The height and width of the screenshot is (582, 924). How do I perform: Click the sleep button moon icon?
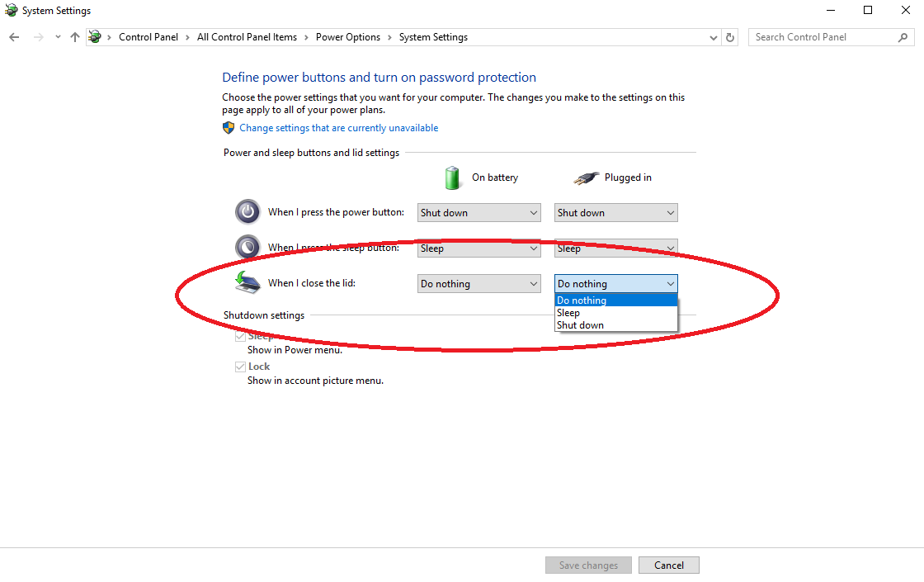point(247,247)
